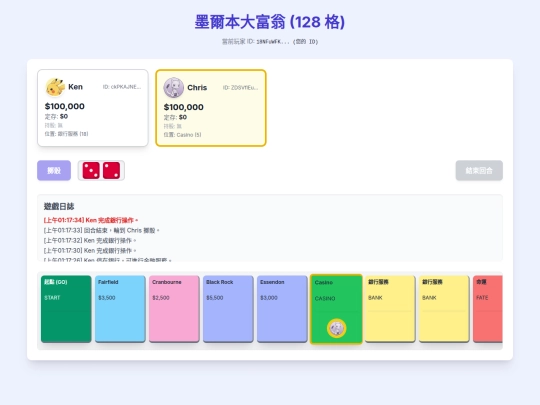Click the Fairfield $3,500 tile
This screenshot has width=540, height=405.
tap(120, 309)
